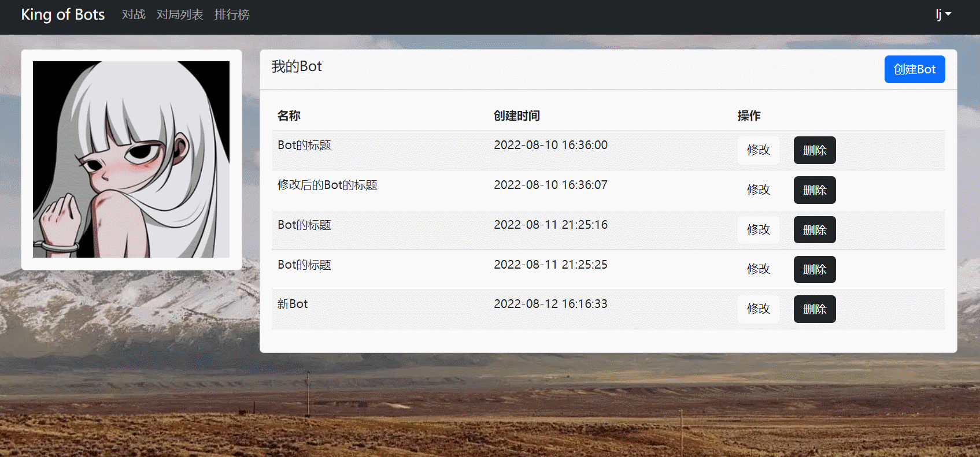Click the 创建Bot button
The width and height of the screenshot is (980, 457).
tap(915, 69)
